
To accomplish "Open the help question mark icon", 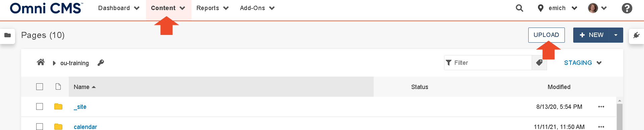I will [x=627, y=8].
